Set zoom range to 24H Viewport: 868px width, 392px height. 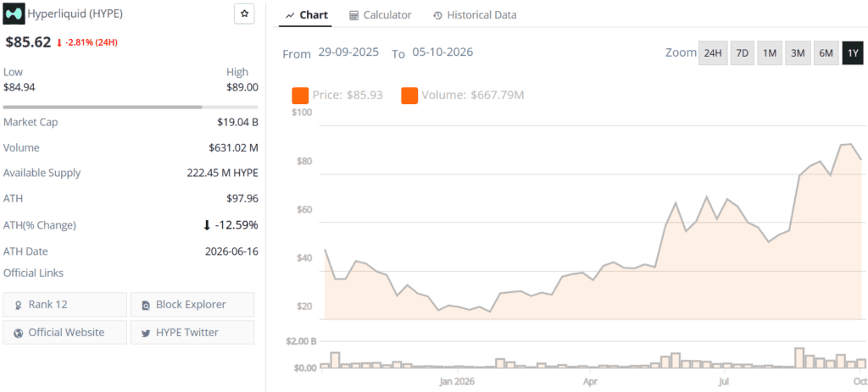click(x=712, y=53)
